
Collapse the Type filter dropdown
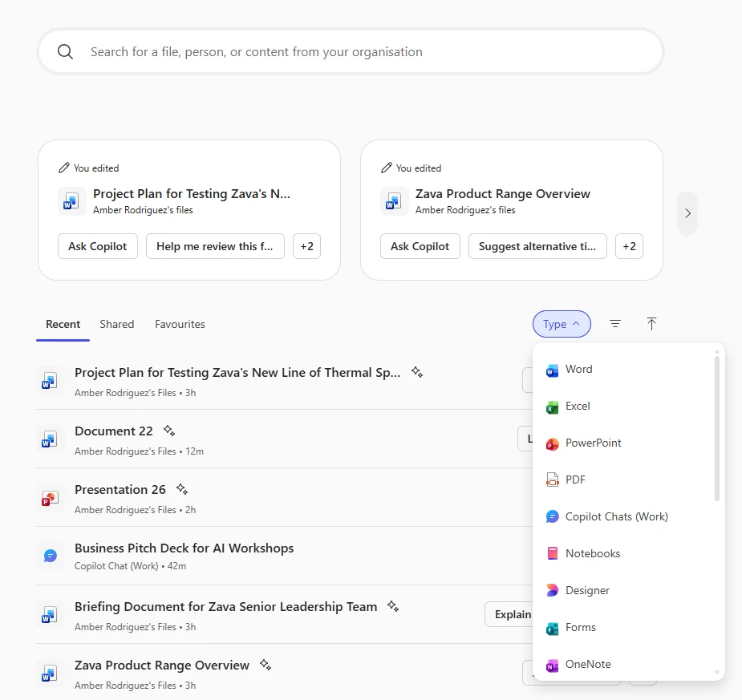[x=562, y=324]
